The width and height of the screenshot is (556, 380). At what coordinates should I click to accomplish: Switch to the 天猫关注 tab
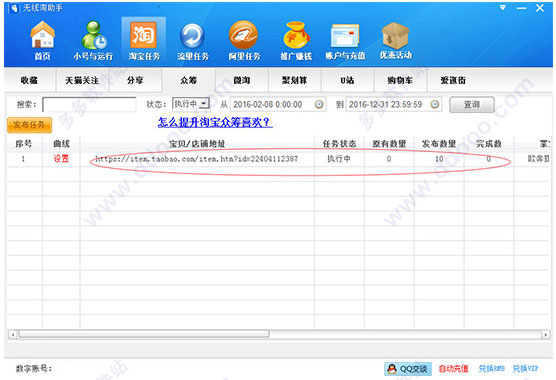tap(82, 80)
